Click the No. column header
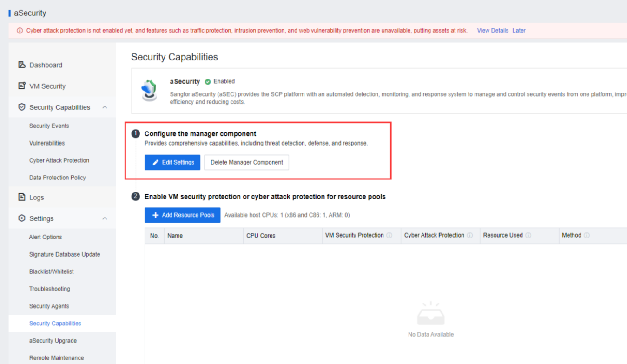Viewport: 627px width, 364px height. (x=154, y=236)
